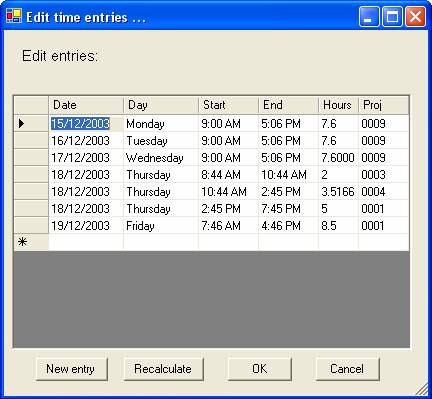The height and width of the screenshot is (399, 432).
Task: Sort by the Hours column header
Action: pyautogui.click(x=338, y=105)
